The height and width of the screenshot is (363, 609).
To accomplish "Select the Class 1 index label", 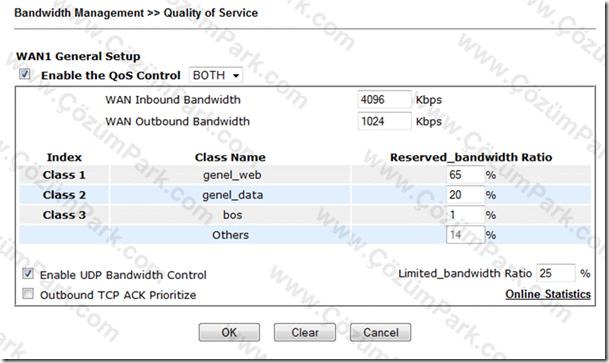I will (x=64, y=175).
